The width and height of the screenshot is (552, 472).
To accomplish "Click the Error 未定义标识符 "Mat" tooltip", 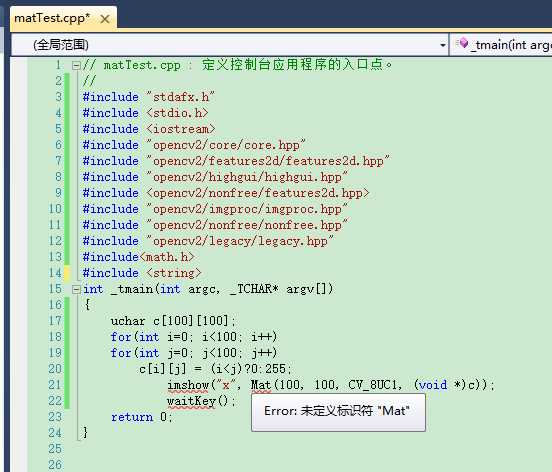I will point(338,412).
